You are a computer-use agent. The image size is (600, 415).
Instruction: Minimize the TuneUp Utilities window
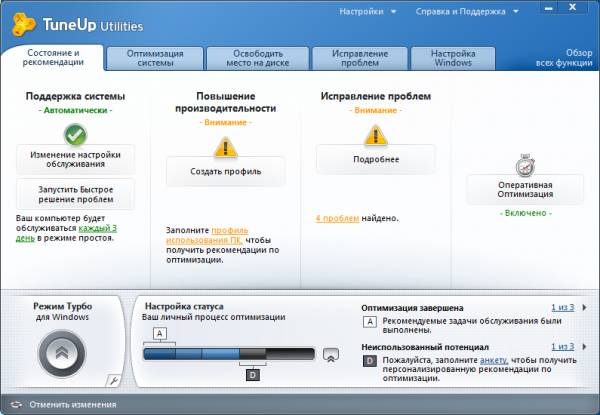(x=549, y=8)
